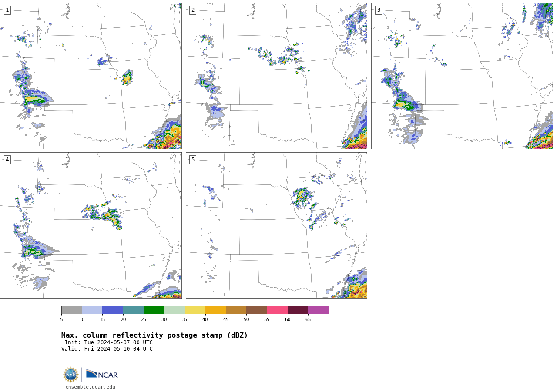Screen dimensions: 557x392
Task: Click the ensemble.ucar.edu text
Action: [x=91, y=387]
